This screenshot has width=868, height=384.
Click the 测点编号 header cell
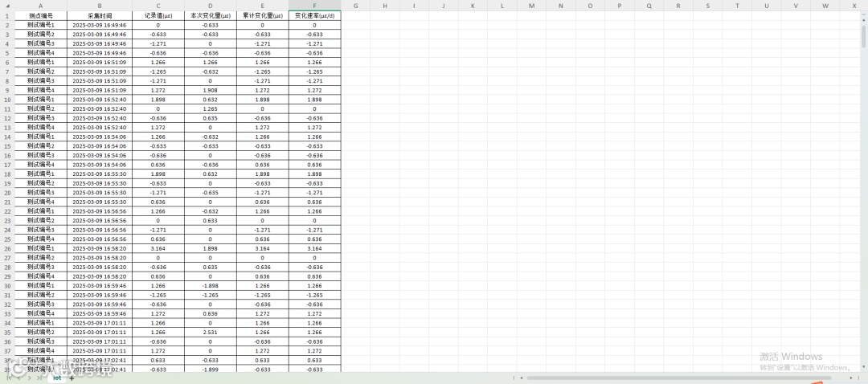(40, 16)
